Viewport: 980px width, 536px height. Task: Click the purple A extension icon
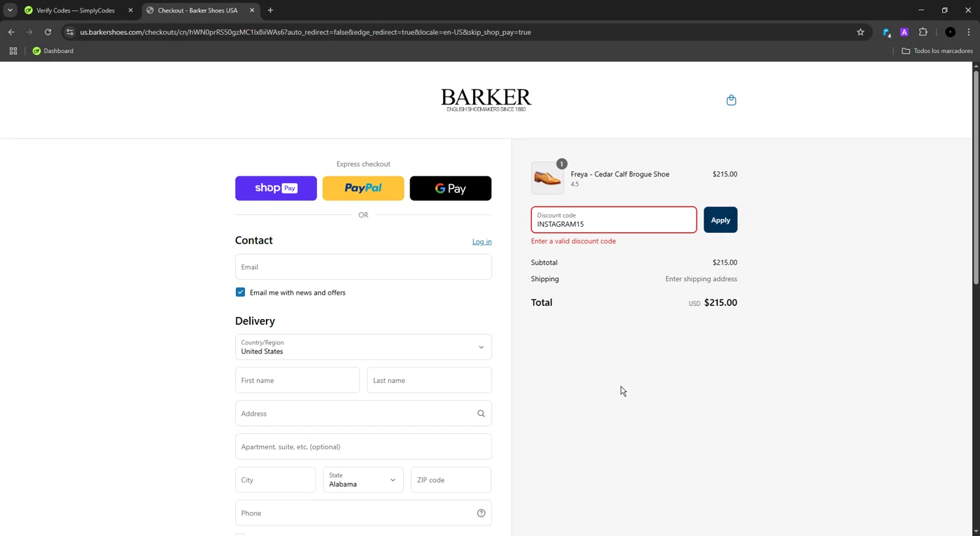point(904,32)
